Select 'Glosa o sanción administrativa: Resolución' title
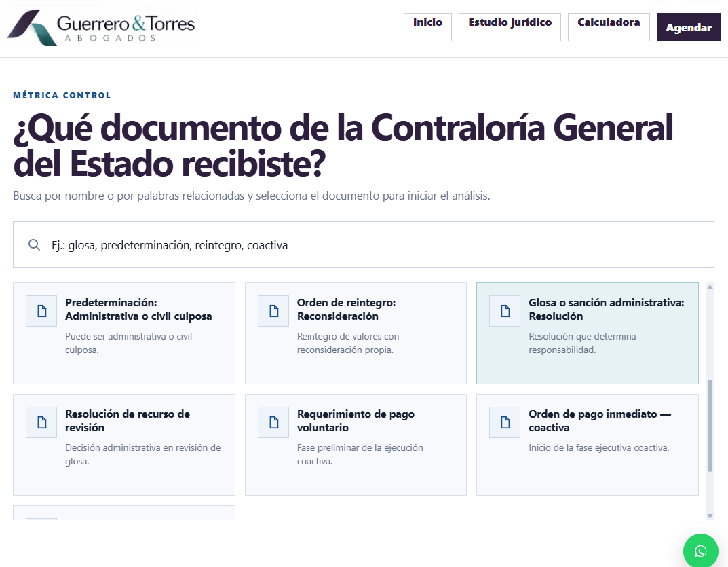The width and height of the screenshot is (728, 567). pos(607,310)
